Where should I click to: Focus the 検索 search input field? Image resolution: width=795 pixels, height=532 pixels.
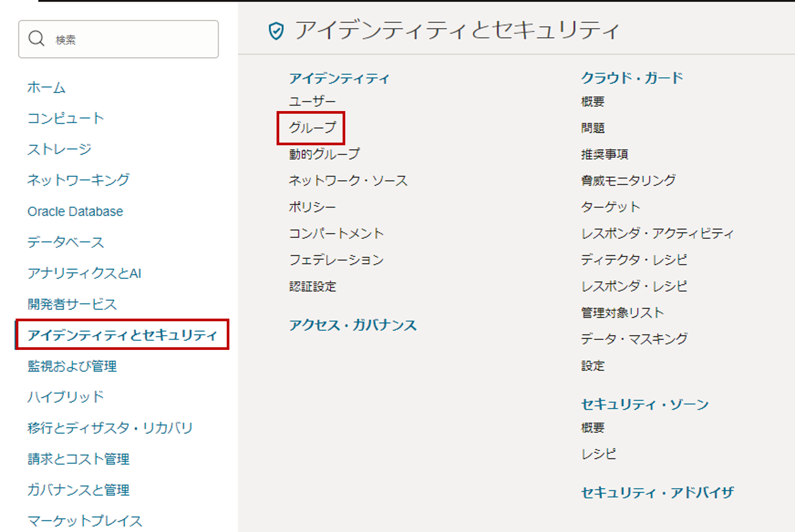pyautogui.click(x=119, y=39)
